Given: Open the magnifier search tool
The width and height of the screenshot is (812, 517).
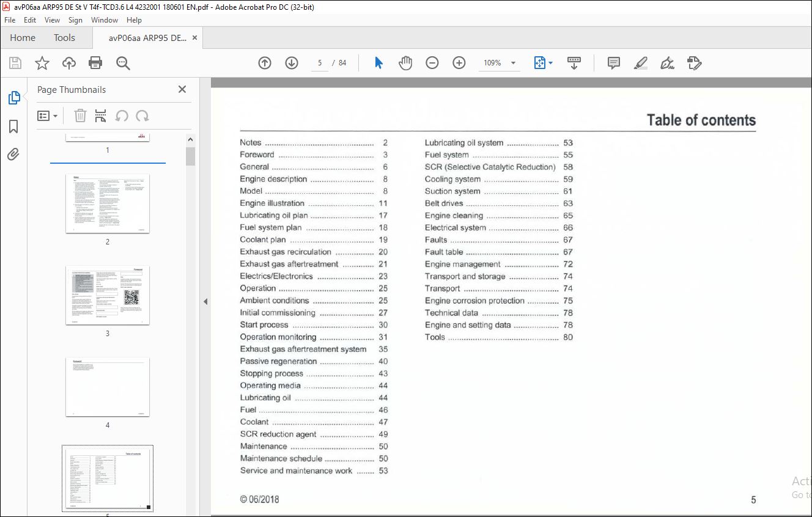Looking at the screenshot, I should pos(123,63).
